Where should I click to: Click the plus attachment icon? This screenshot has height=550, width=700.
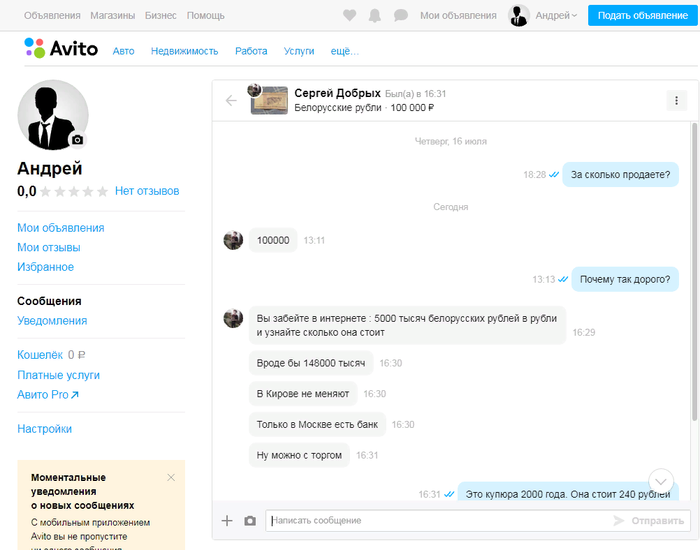click(227, 521)
